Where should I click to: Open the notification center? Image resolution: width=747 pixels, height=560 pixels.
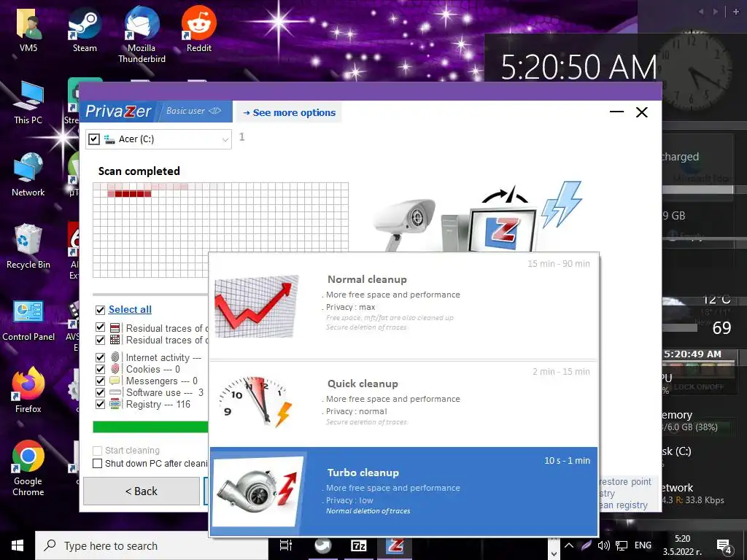click(724, 547)
